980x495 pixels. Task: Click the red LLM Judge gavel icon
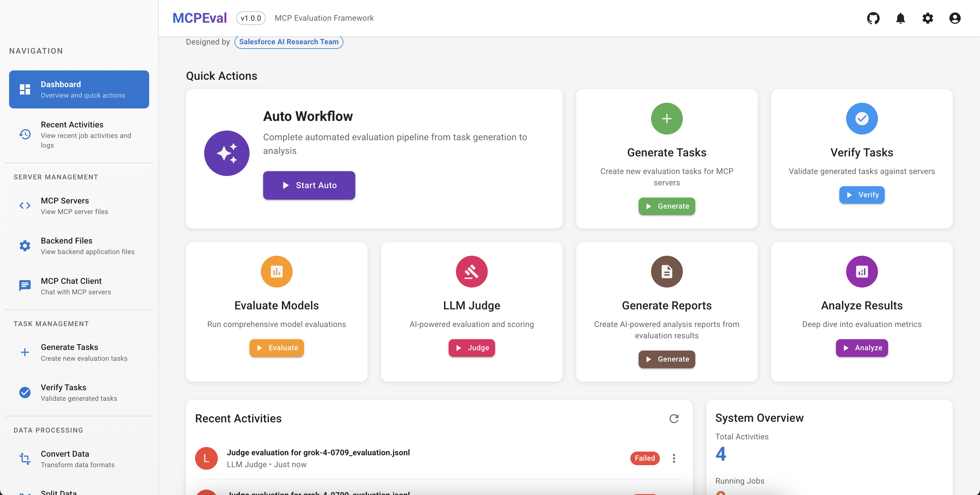[471, 272]
